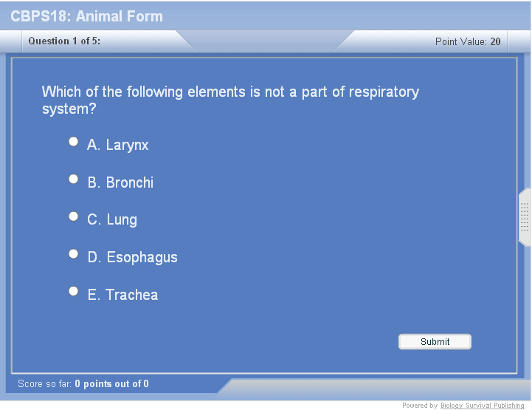
Task: Click the 'B. Bronchi' answer text
Action: click(x=121, y=182)
